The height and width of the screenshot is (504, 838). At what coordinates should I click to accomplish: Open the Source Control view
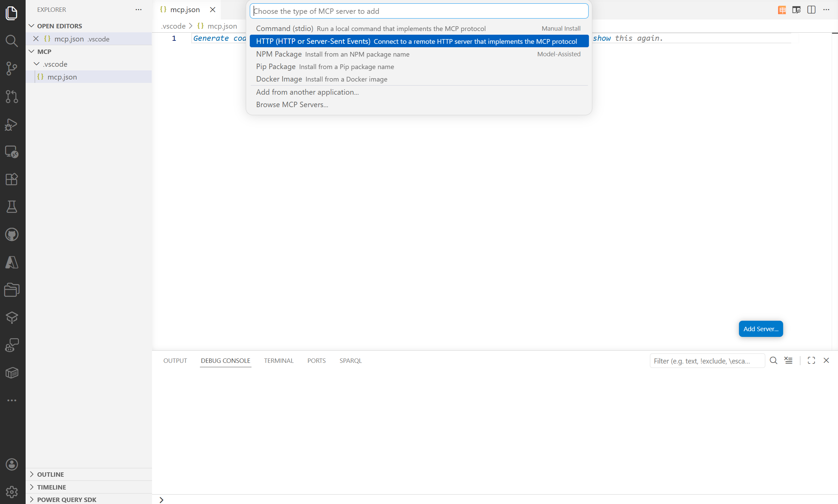(x=12, y=69)
